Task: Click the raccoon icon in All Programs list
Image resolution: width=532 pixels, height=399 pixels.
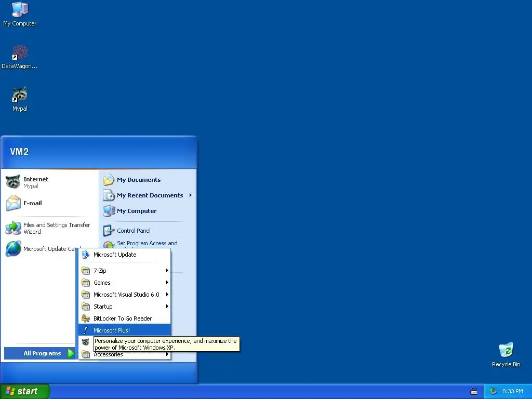Action: pos(86,342)
